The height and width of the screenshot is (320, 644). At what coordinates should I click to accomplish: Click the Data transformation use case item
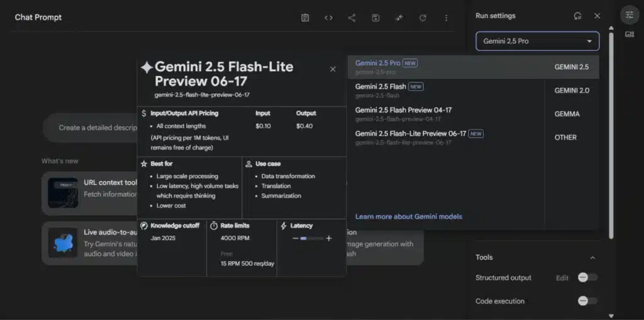(288, 176)
